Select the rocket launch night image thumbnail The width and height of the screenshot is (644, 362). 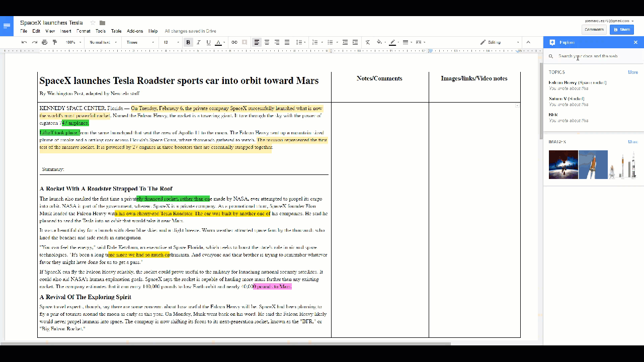[563, 164]
